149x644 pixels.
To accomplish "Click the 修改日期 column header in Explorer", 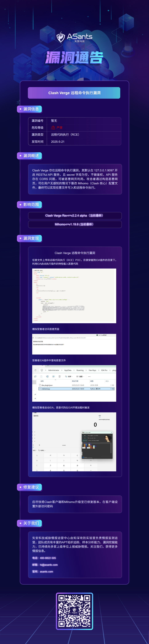I will (x=75, y=381).
